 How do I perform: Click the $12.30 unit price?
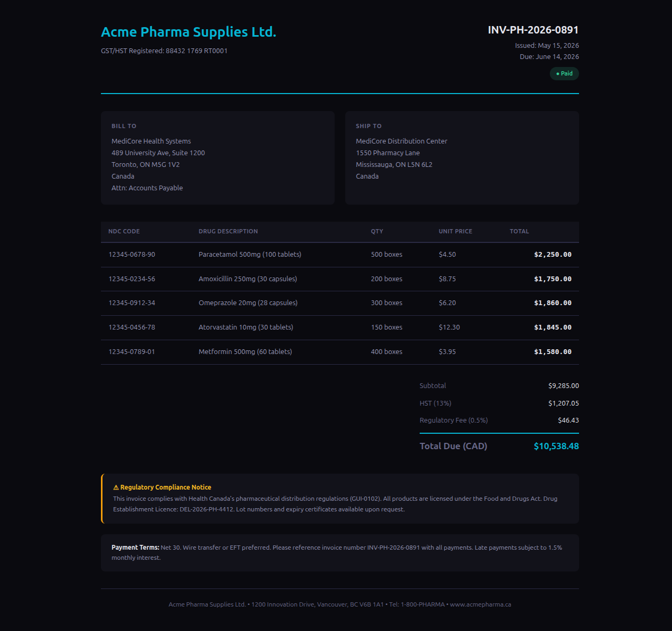(x=449, y=327)
